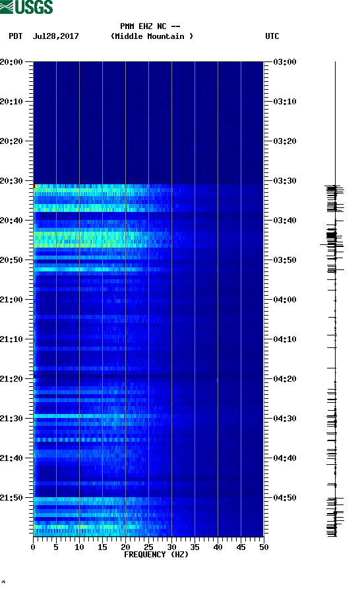364x589 pixels.
Task: Click the '03:40' UTC time label
Action: [285, 221]
